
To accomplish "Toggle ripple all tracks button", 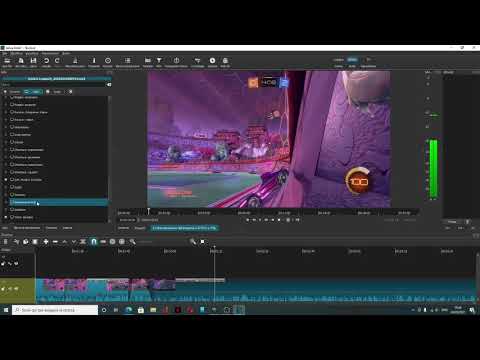I will click(122, 242).
